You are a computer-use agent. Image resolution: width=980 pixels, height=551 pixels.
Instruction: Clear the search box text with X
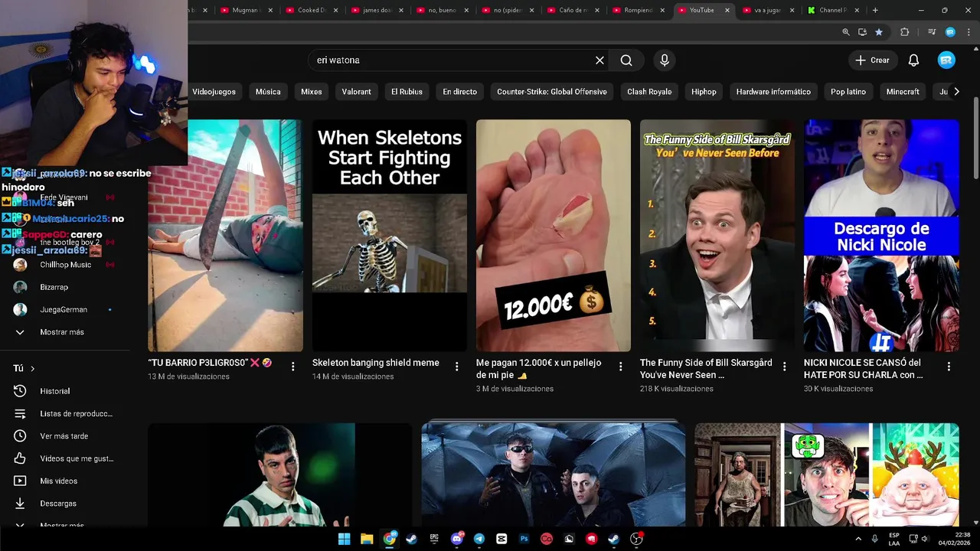pyautogui.click(x=599, y=60)
